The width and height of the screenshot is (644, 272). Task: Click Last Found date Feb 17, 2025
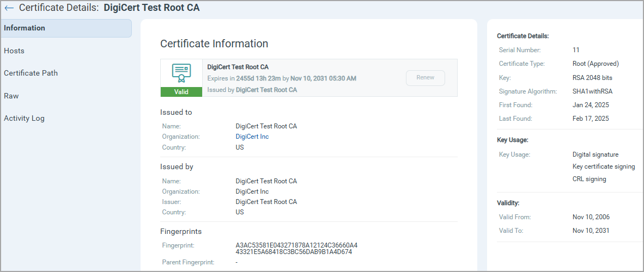click(591, 119)
